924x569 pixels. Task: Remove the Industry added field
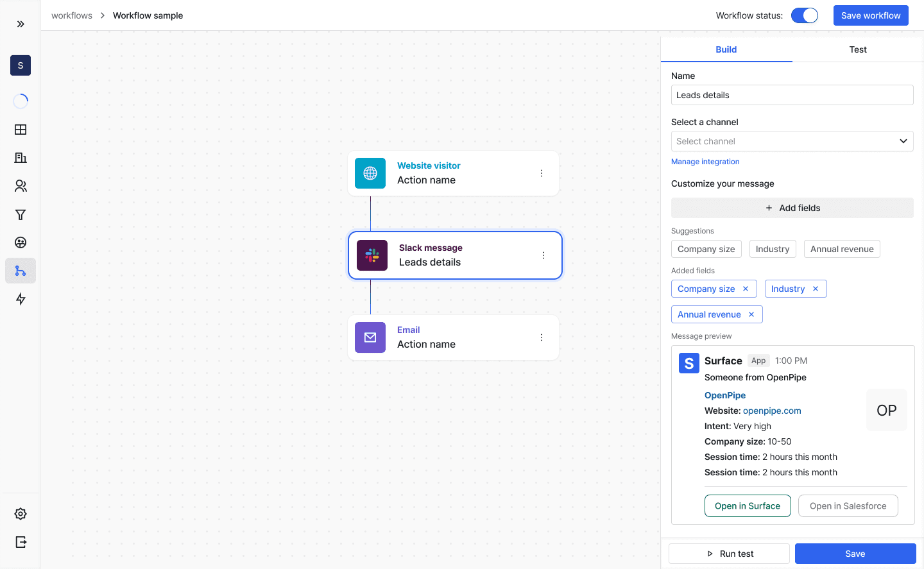pyautogui.click(x=816, y=289)
